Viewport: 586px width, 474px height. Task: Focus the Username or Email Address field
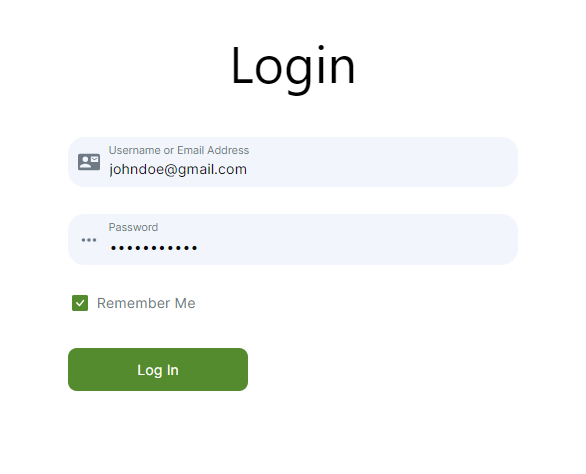click(x=293, y=162)
